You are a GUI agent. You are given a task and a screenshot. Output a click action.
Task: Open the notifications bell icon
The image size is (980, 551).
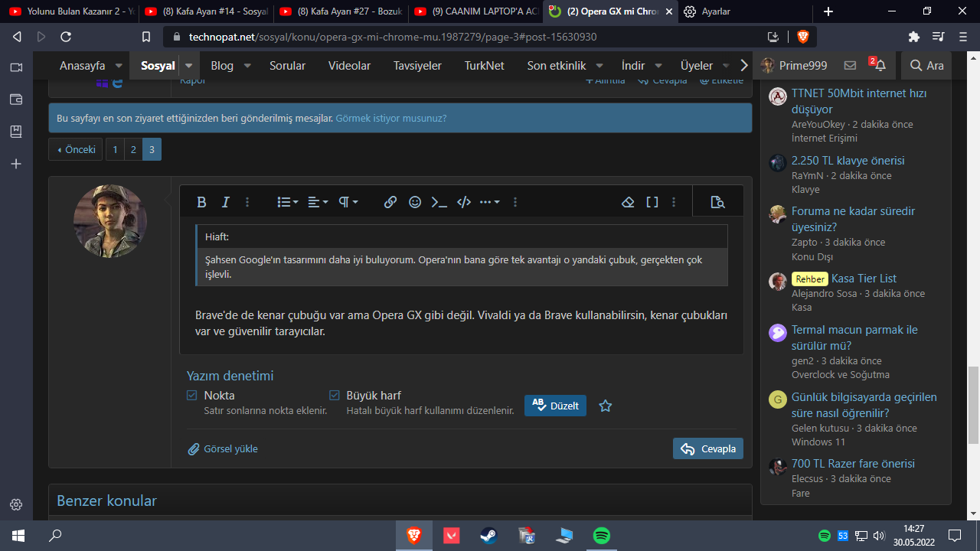pos(880,66)
